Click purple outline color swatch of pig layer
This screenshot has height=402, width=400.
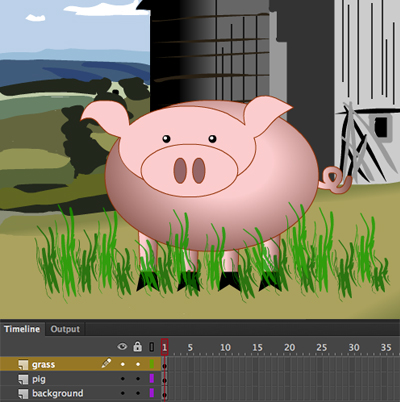coord(152,379)
